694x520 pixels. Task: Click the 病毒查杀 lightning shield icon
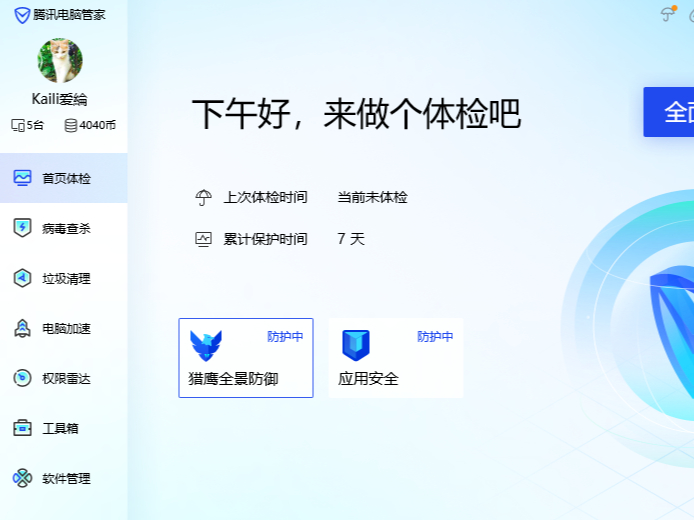click(22, 228)
